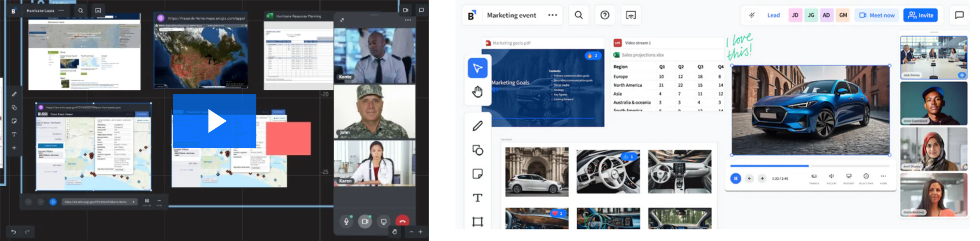Select the sticky note tool above the T tool in the Marketing event toolbar
Image resolution: width=980 pixels, height=241 pixels.
477,174
